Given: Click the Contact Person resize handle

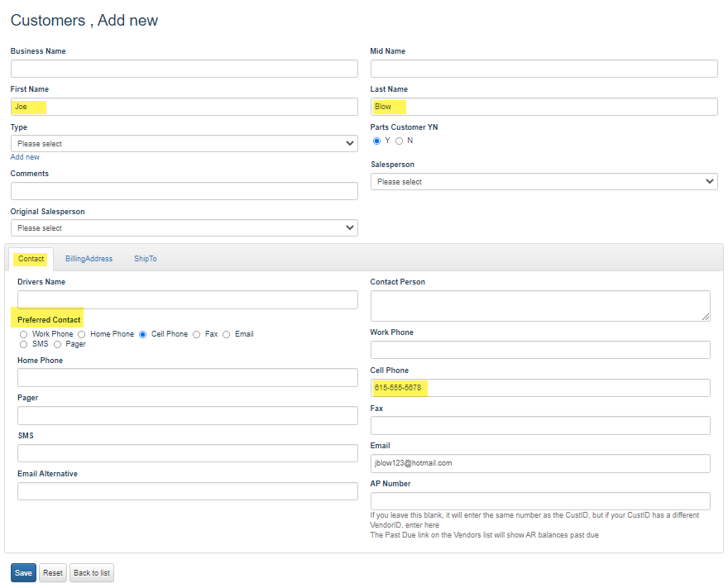Looking at the screenshot, I should click(706, 317).
